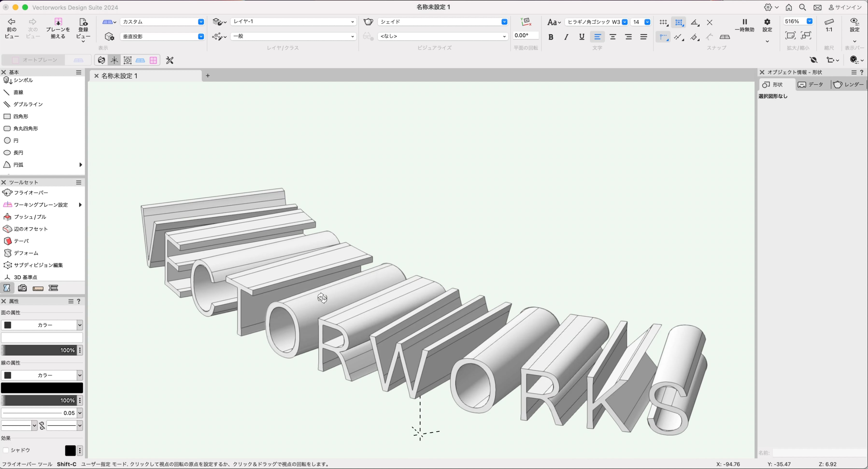Open the 属性 palette help

tap(79, 301)
